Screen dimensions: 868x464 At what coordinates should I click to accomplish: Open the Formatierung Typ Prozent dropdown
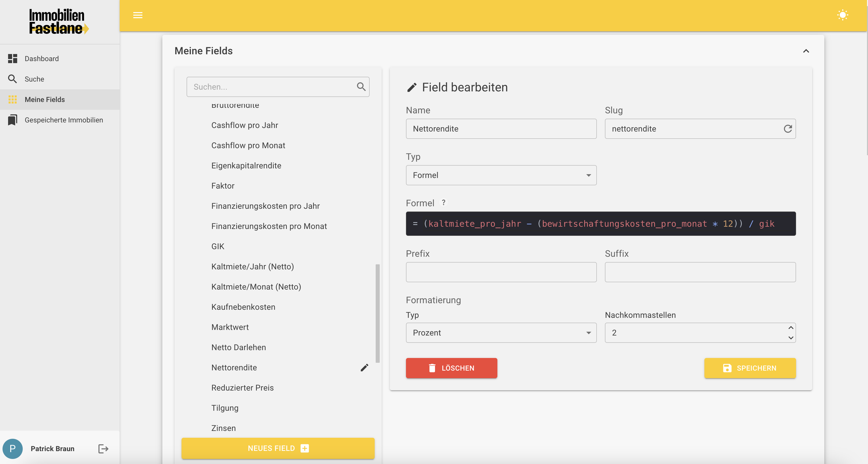501,332
